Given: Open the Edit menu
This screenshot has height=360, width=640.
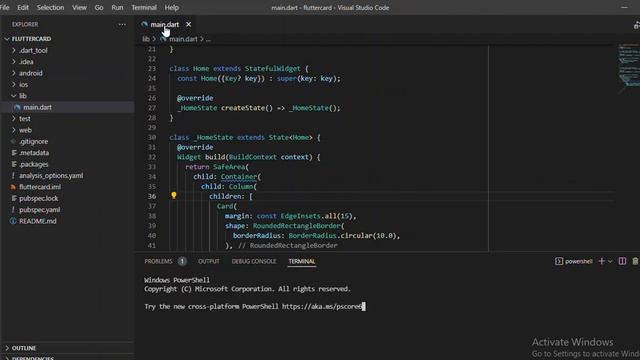Looking at the screenshot, I should coord(23,7).
